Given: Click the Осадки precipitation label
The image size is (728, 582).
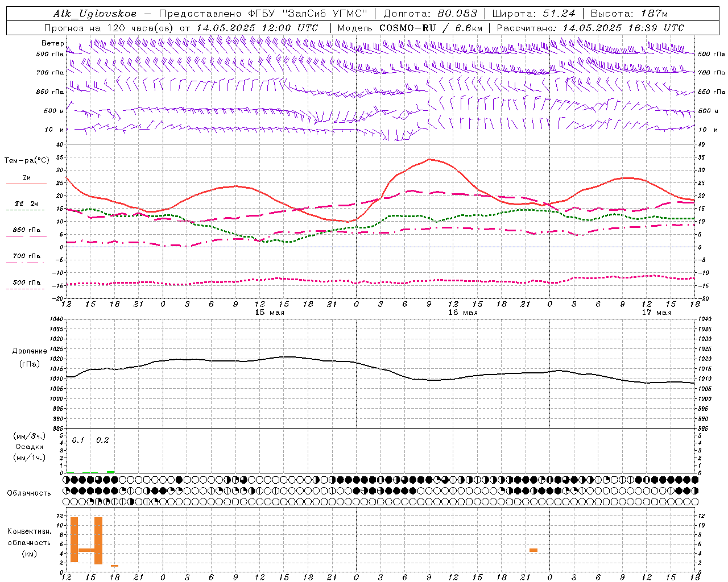Looking at the screenshot, I should pos(30,447).
